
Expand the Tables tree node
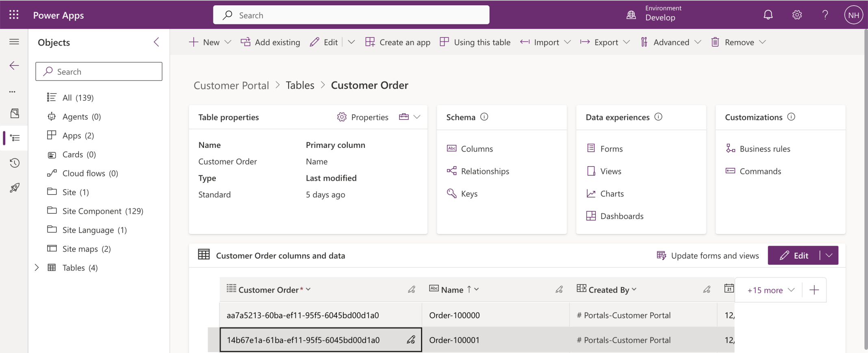[x=37, y=268]
